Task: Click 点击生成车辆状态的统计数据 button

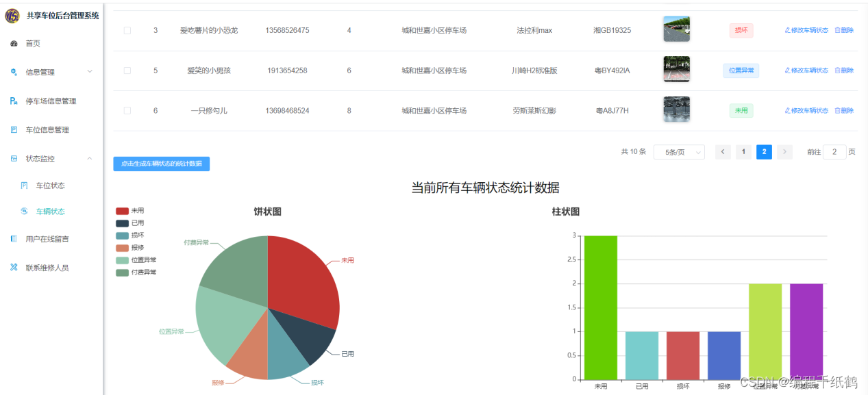Action: [162, 164]
